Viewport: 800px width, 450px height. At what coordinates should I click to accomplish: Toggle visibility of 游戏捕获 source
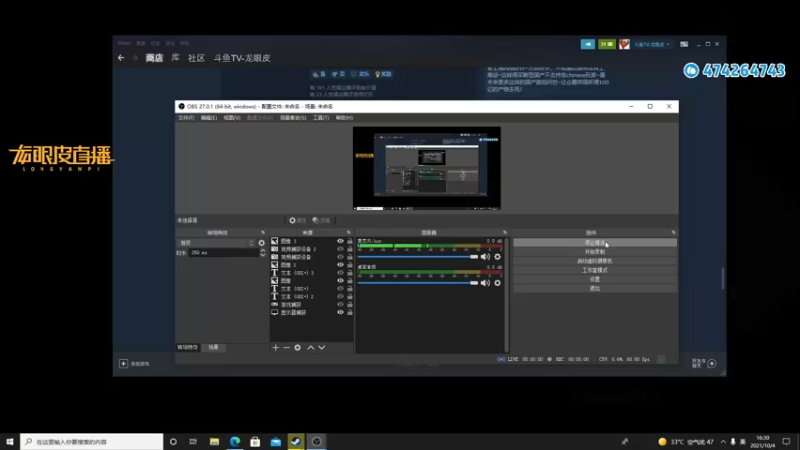(x=340, y=305)
